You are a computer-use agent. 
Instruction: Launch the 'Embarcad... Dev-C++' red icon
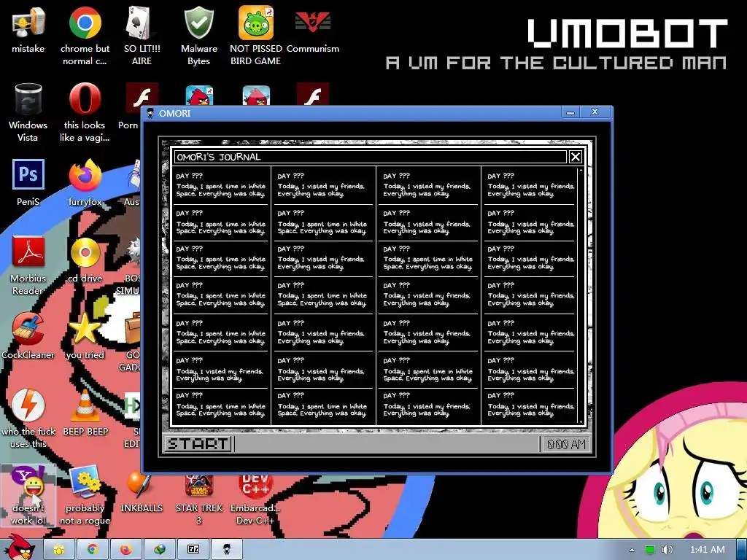(x=256, y=485)
